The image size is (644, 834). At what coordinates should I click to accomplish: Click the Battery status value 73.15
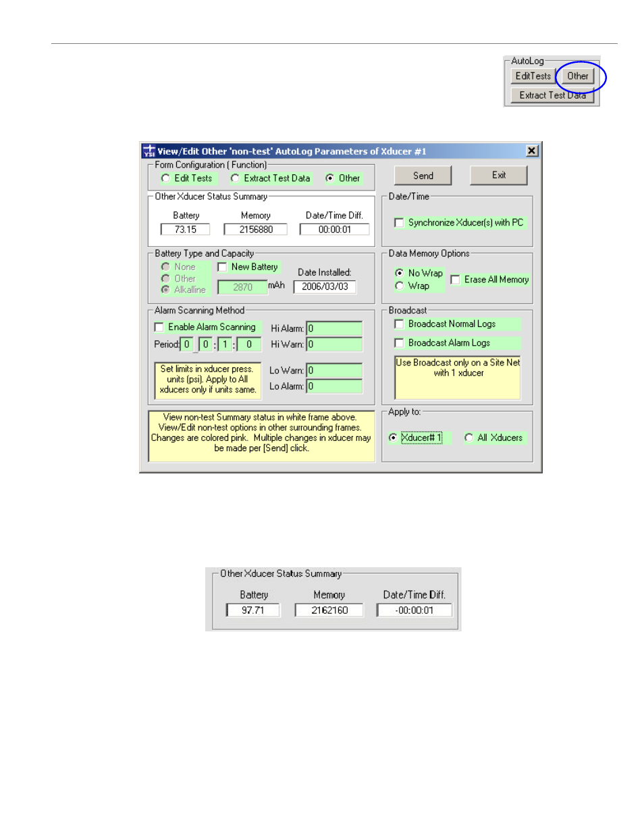point(185,230)
